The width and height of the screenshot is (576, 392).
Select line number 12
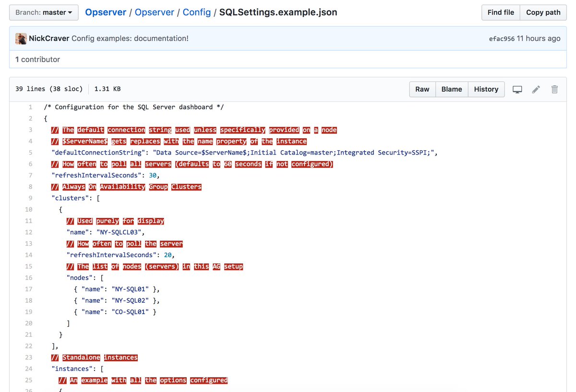pos(28,232)
